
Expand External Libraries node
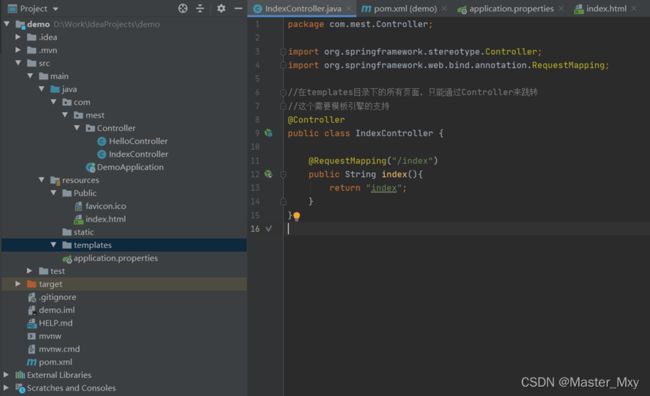pos(6,374)
